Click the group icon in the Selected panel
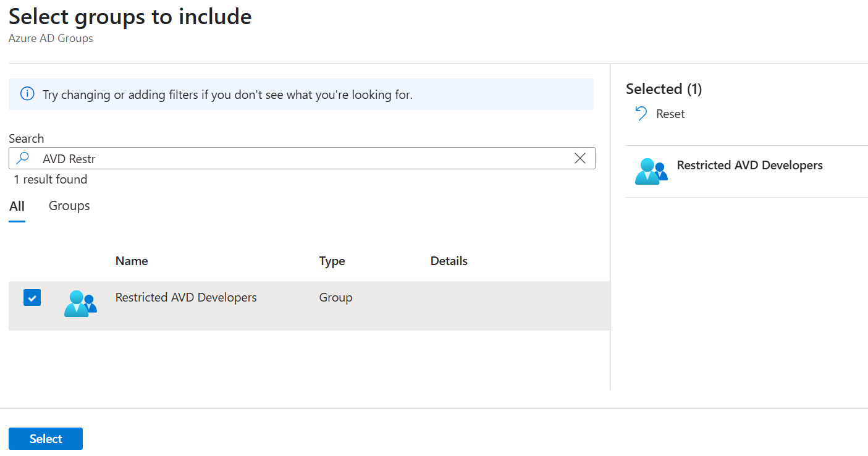The width and height of the screenshot is (868, 456). [x=651, y=172]
